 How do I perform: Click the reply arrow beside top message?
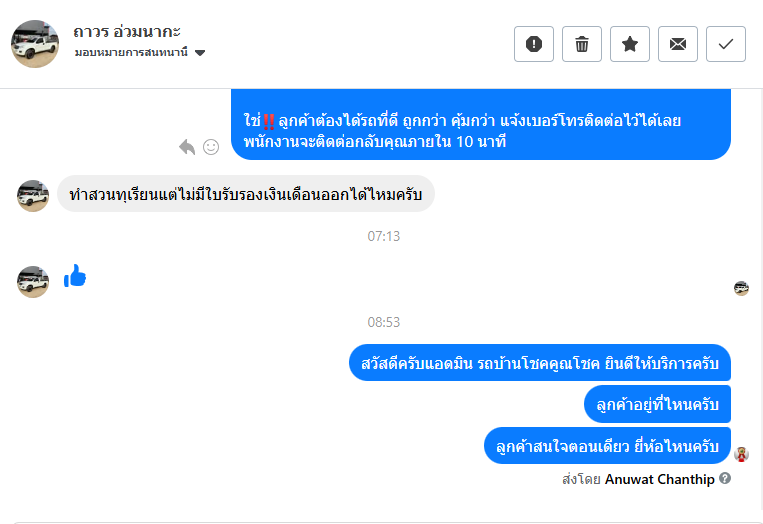click(x=187, y=147)
